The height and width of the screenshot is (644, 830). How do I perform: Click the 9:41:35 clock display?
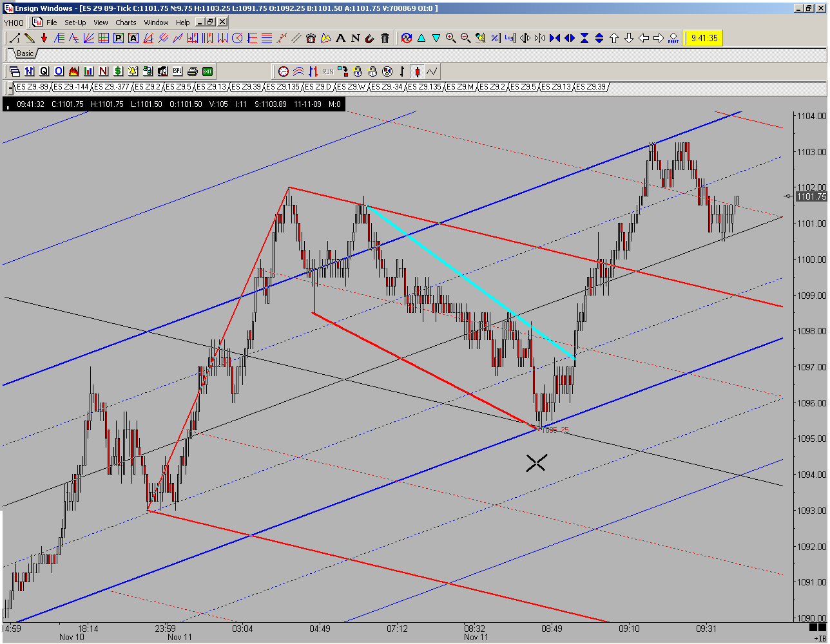point(704,38)
